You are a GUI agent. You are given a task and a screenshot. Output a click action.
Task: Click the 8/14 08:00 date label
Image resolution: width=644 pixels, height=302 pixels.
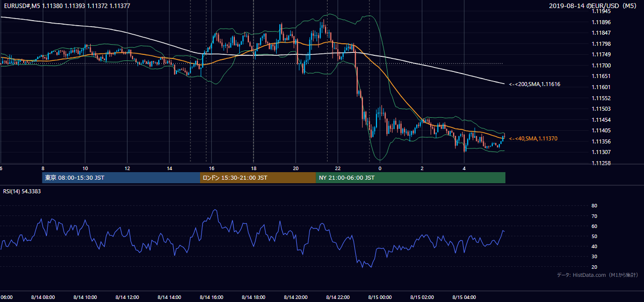[43, 297]
